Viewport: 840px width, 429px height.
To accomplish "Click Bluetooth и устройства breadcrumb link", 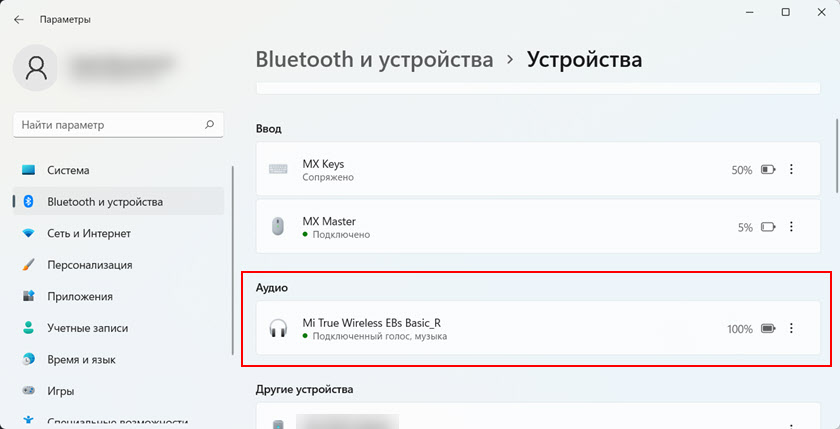I will pyautogui.click(x=374, y=59).
